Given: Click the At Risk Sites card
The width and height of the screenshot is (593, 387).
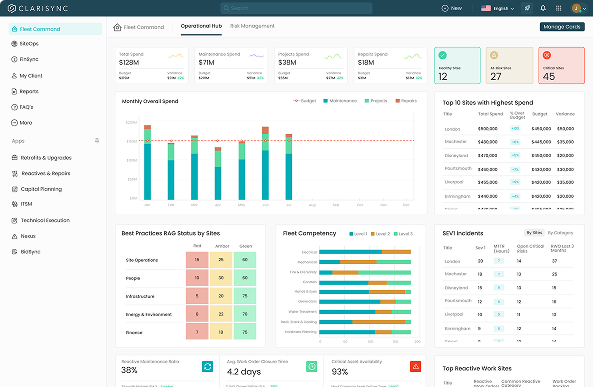Looking at the screenshot, I should (509, 65).
